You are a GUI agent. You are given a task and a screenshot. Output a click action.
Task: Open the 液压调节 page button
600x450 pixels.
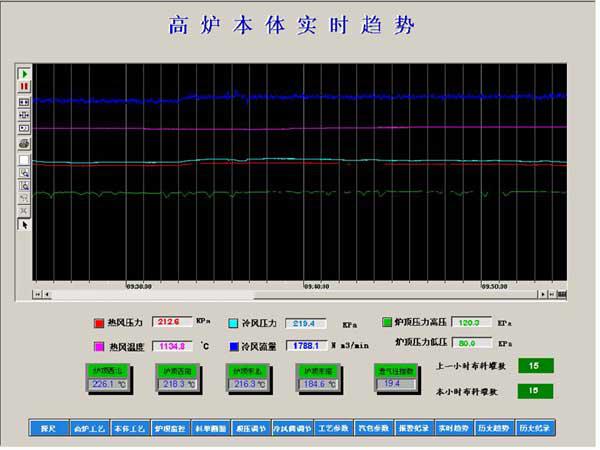click(x=251, y=428)
